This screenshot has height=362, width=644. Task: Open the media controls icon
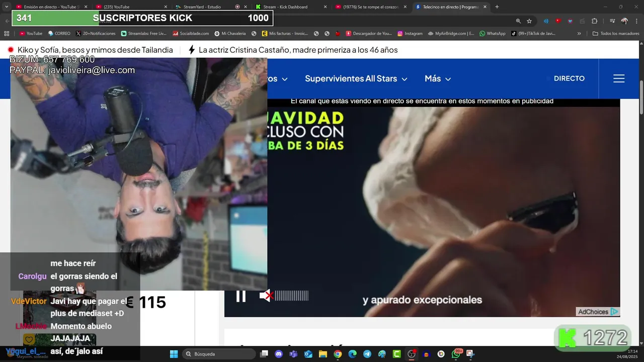click(612, 21)
